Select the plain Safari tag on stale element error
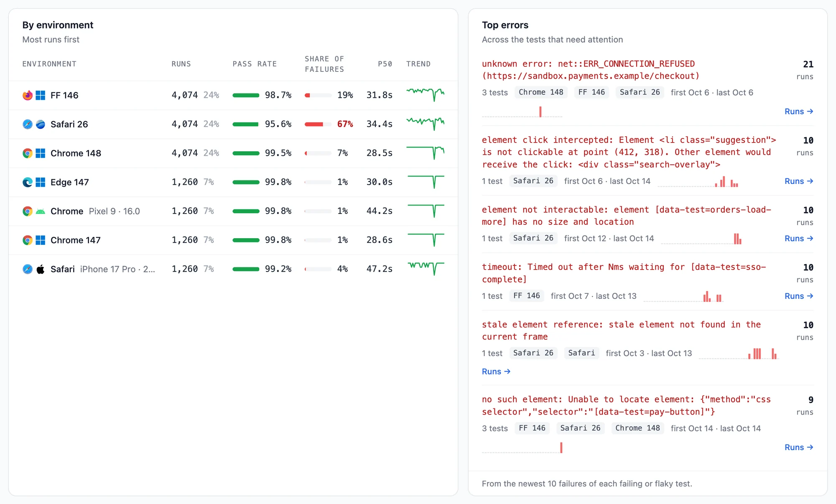The image size is (836, 504). [581, 353]
